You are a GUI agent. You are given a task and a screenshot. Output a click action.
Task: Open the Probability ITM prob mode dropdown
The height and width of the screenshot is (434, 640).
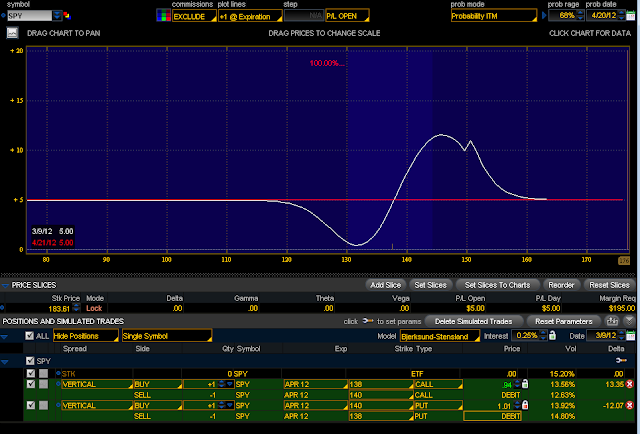[494, 16]
